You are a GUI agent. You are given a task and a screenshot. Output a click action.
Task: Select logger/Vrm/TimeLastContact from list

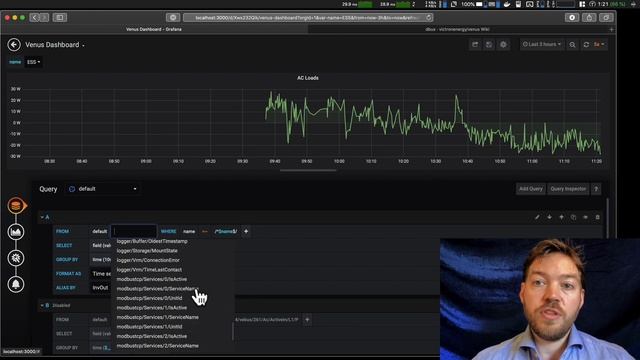pyautogui.click(x=149, y=270)
